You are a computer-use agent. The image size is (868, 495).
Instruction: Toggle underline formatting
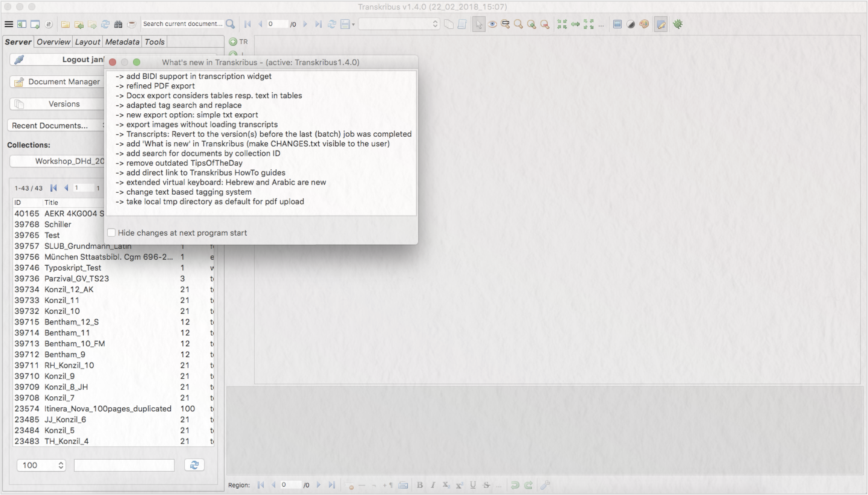(x=473, y=485)
